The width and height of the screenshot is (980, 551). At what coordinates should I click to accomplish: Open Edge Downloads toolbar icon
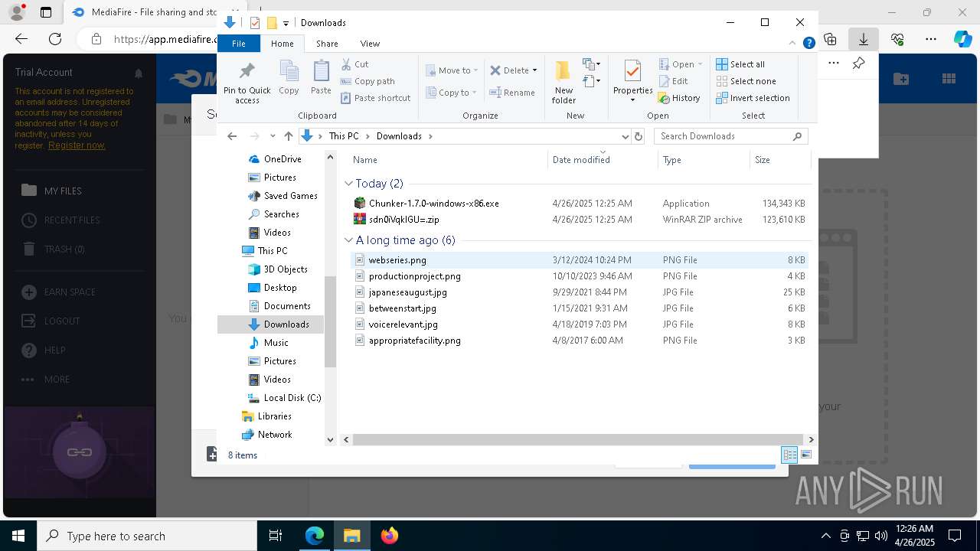864,39
